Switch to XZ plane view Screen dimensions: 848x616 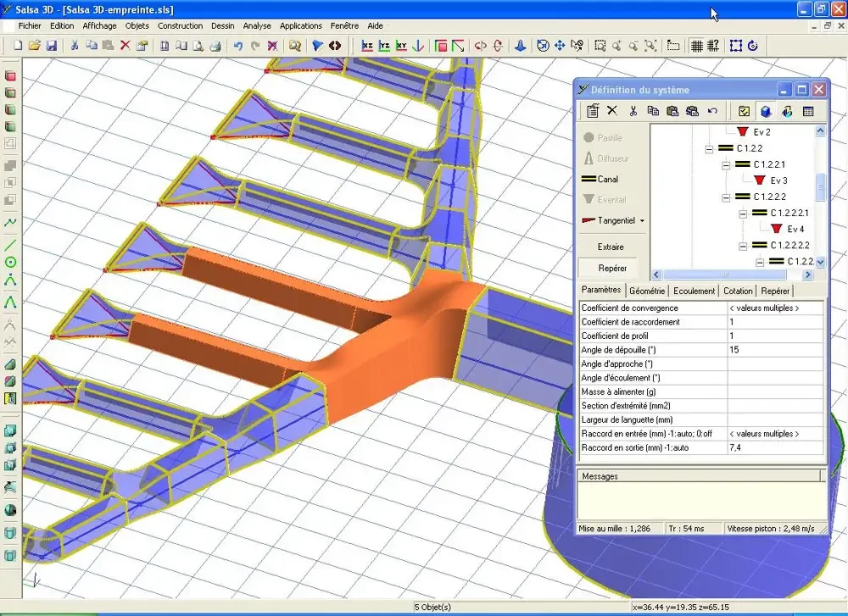point(367,46)
